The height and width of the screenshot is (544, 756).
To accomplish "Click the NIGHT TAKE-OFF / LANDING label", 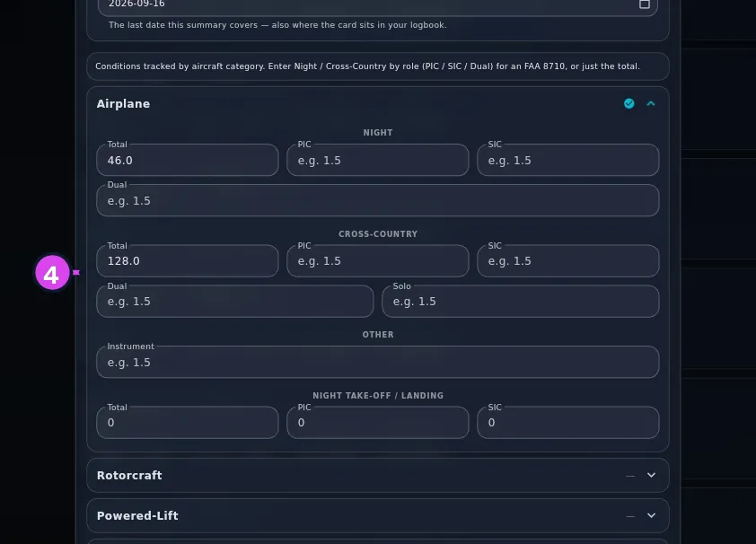I will (x=377, y=396).
